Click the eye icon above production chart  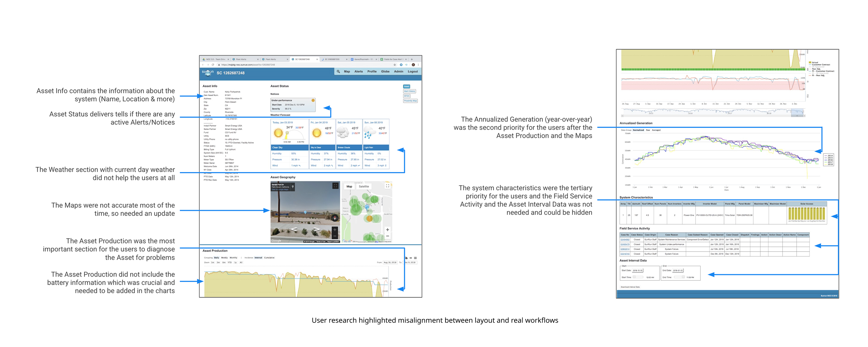click(x=411, y=258)
